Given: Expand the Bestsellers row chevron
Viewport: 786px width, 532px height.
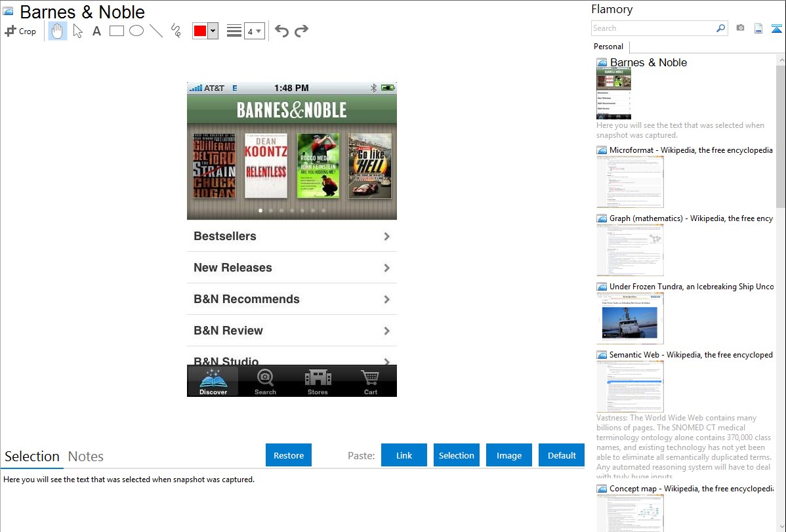Looking at the screenshot, I should 386,236.
